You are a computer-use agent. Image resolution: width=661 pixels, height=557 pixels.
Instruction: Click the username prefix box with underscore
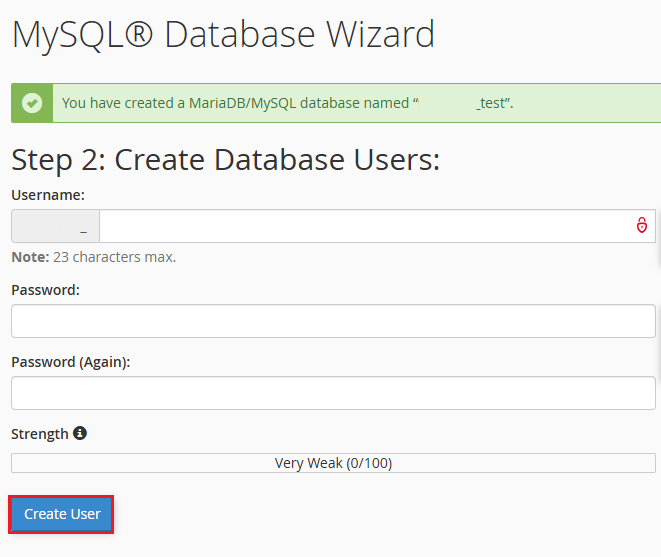(x=56, y=226)
